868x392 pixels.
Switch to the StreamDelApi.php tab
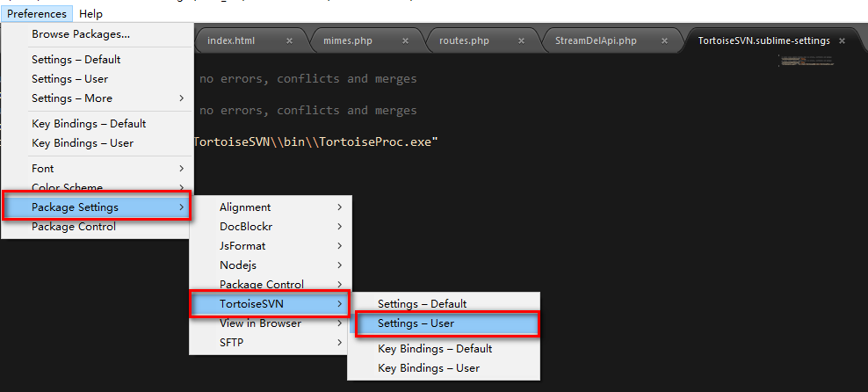click(x=596, y=41)
